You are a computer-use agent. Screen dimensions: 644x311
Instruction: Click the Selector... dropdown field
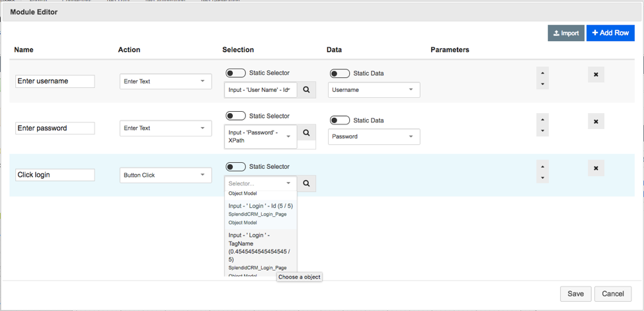pyautogui.click(x=261, y=183)
